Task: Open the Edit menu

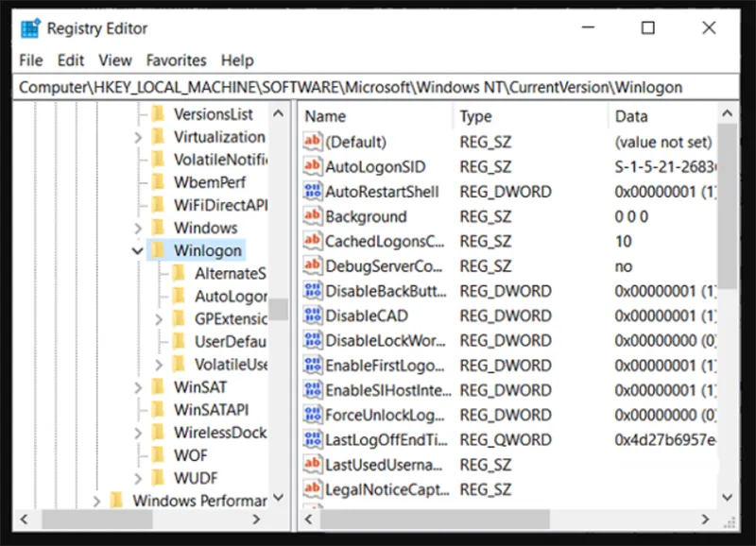Action: (x=71, y=60)
